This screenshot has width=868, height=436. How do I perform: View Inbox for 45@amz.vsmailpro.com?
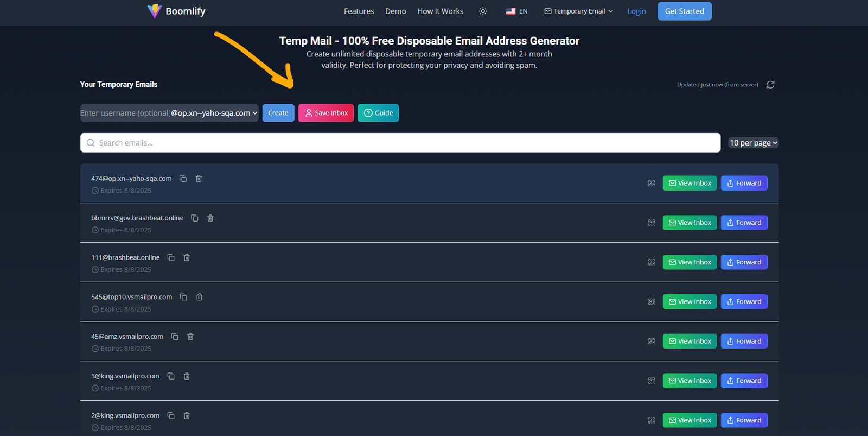(x=690, y=342)
